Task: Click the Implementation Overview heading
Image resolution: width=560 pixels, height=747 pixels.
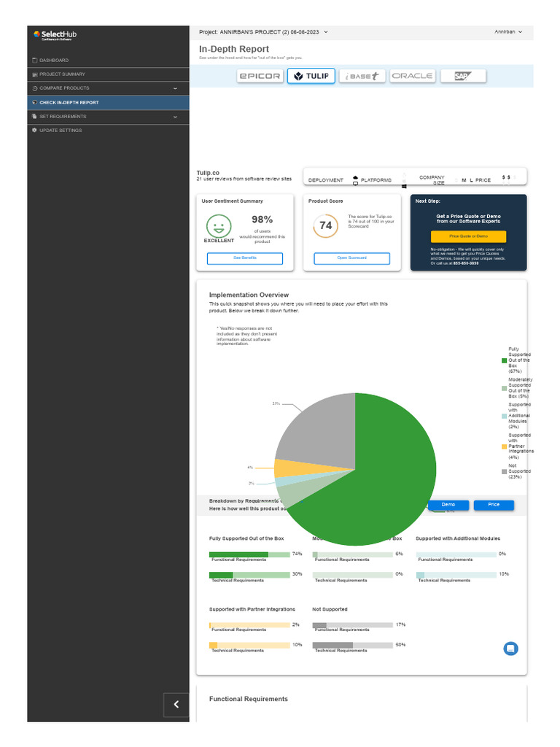Action: click(249, 295)
